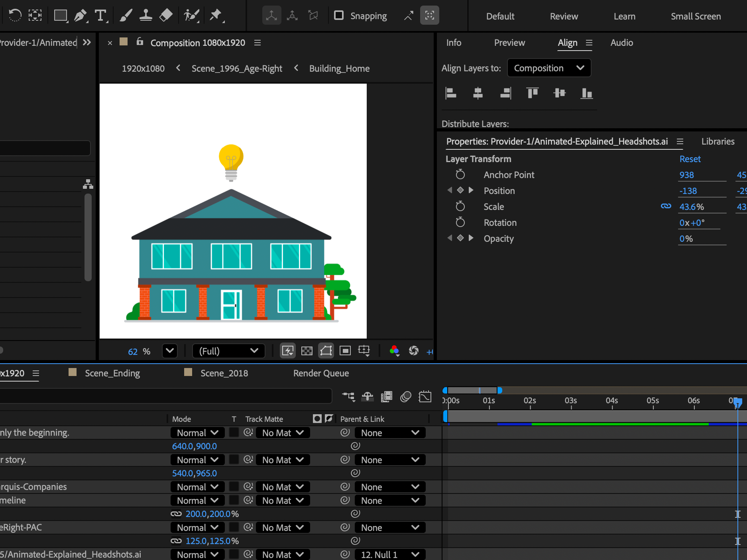
Task: Select the Pen tool
Action: (81, 16)
